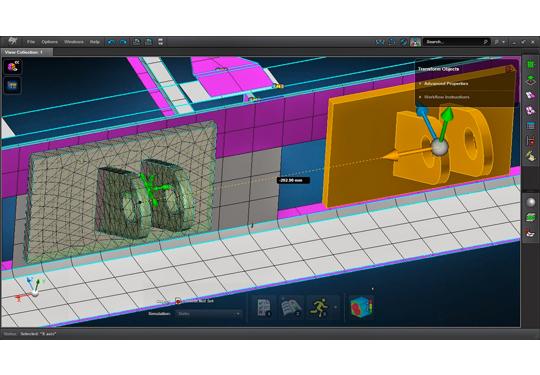Image resolution: width=540 pixels, height=375 pixels.
Task: Click the fit-all view icon beside search
Action: tap(380, 42)
